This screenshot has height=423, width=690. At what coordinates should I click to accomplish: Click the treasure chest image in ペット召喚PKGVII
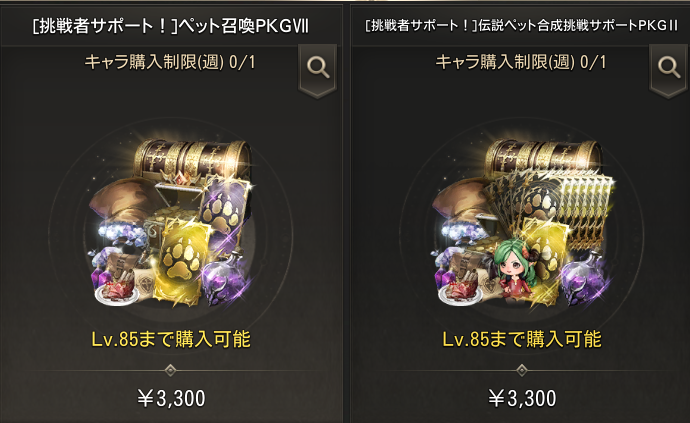(x=192, y=161)
